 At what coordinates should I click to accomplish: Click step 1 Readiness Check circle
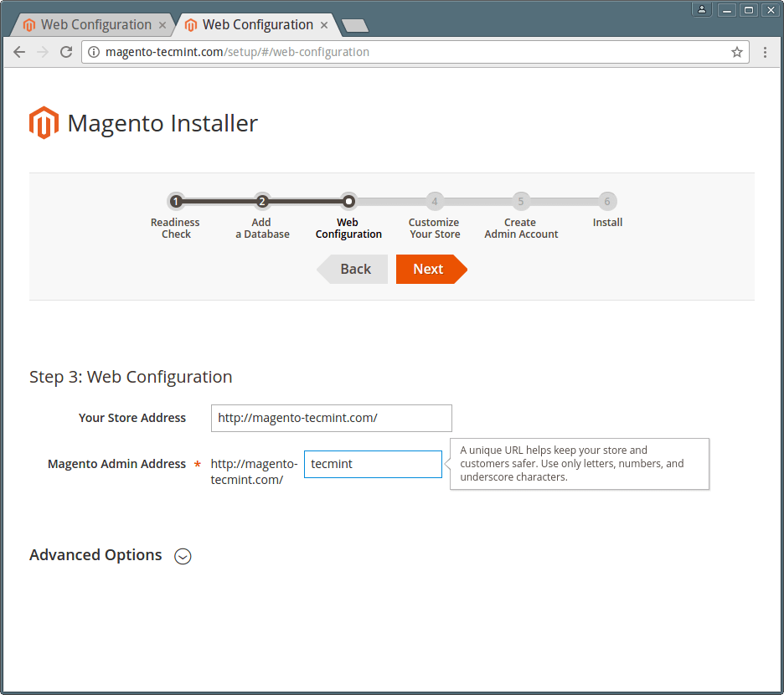click(x=176, y=202)
